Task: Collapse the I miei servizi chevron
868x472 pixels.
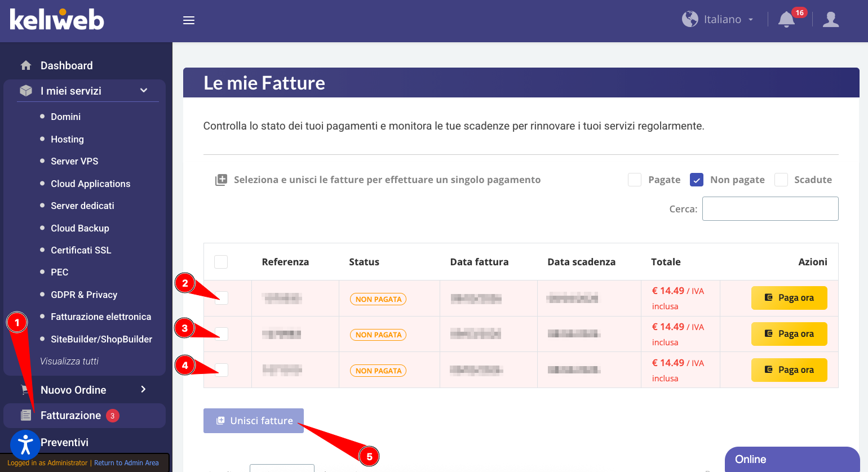Action: pos(144,91)
